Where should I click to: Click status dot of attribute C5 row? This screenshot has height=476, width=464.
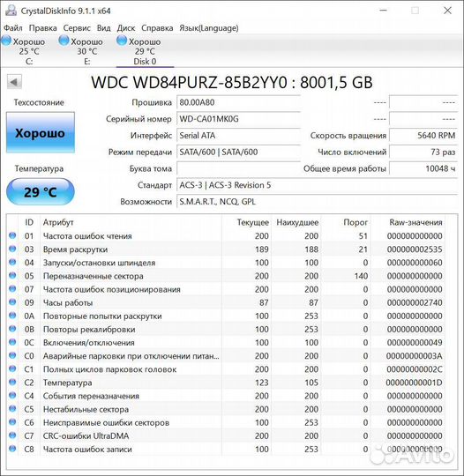point(12,409)
